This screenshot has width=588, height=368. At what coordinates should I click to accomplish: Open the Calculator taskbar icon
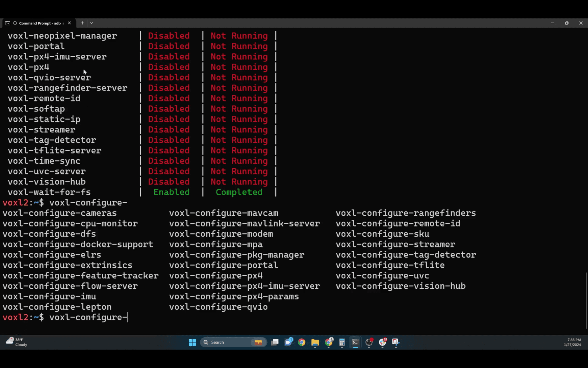(342, 342)
